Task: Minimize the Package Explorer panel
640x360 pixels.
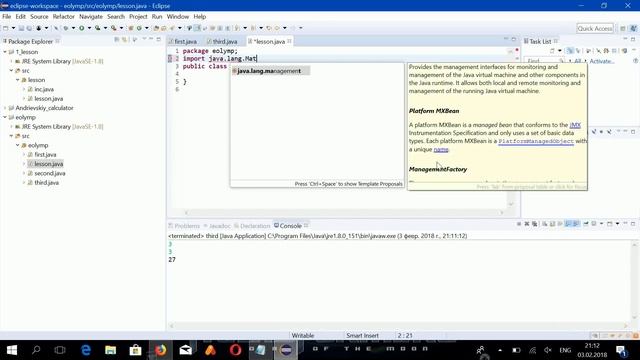Action: point(151,39)
